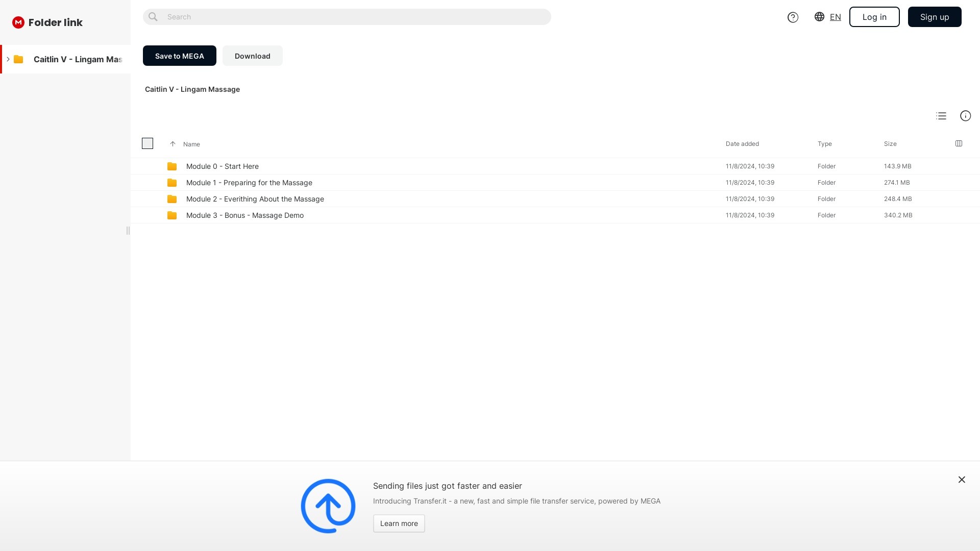Image resolution: width=980 pixels, height=551 pixels.
Task: Sort by the Size column header
Action: 890,144
